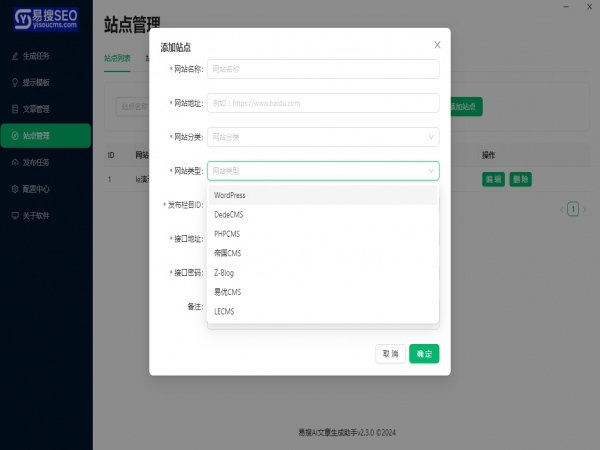Screen dimensions: 600x450
Task: Click the 网站类型 dropdown arrow
Action: click(x=431, y=171)
